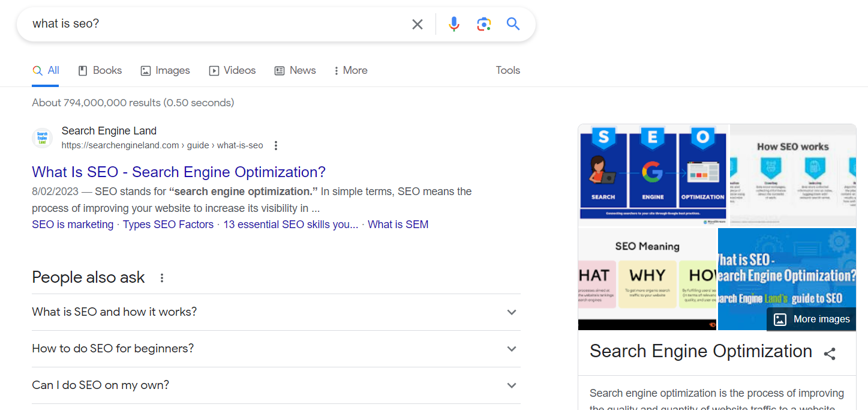The width and height of the screenshot is (868, 410).
Task: Open the 'How SEO works' image thumbnail
Action: tap(793, 175)
